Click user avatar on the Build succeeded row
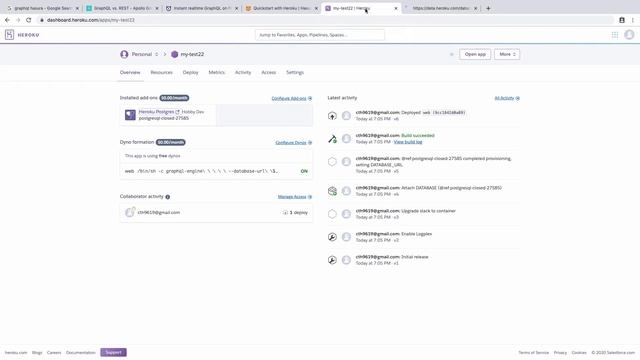Viewport: 640px width, 360px height. point(346,139)
